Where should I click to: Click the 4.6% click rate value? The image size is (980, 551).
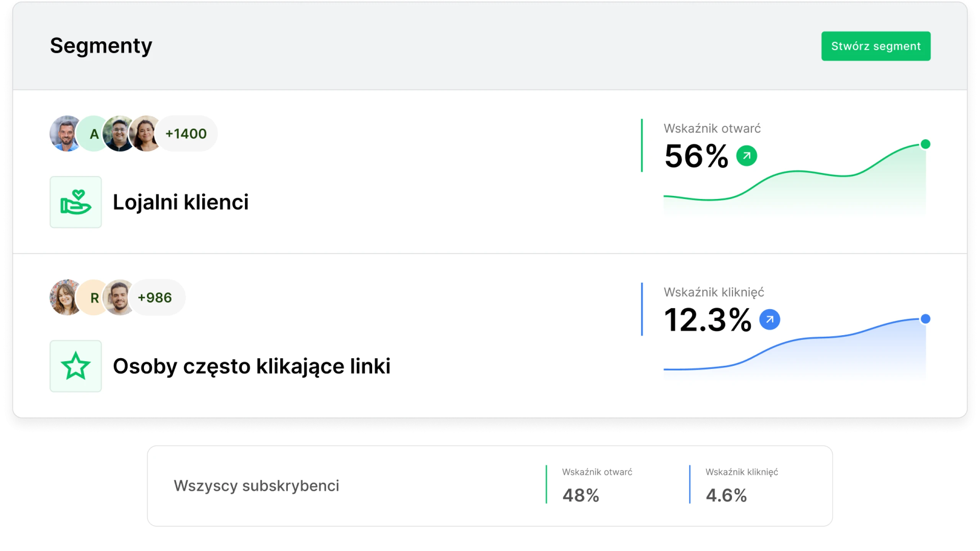point(726,496)
